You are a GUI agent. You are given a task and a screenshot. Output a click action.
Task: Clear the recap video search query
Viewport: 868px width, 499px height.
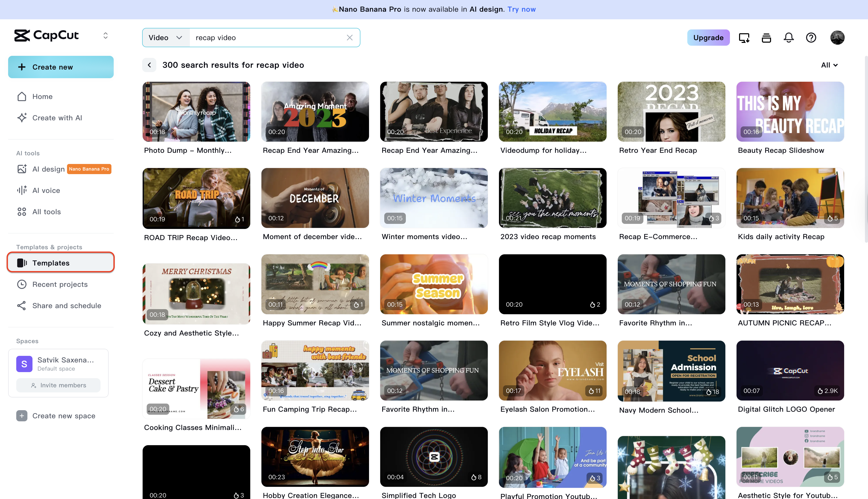349,37
